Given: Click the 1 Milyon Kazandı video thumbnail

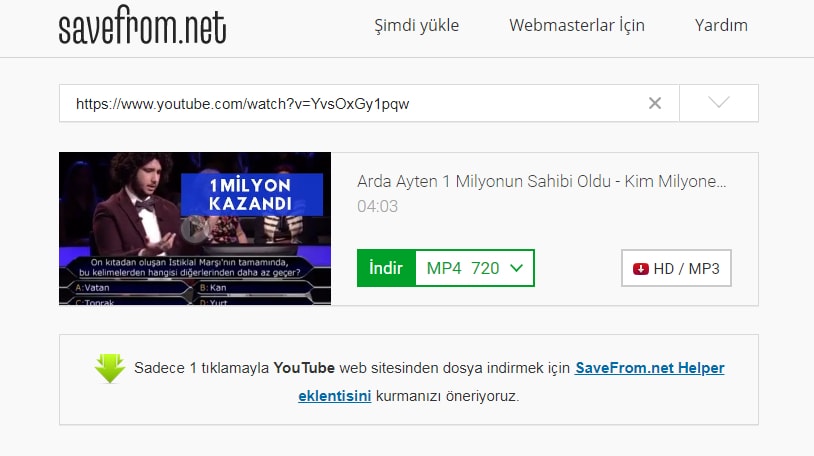Looking at the screenshot, I should pyautogui.click(x=195, y=229).
